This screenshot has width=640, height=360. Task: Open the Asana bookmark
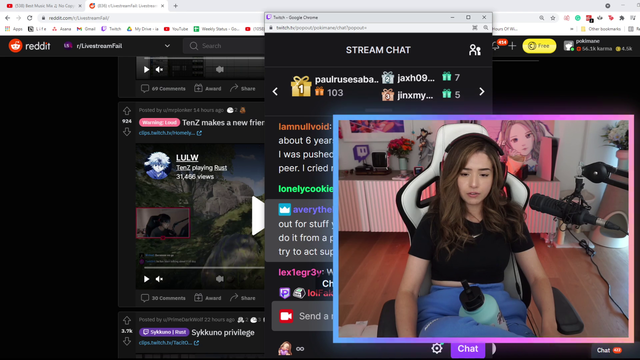(x=62, y=29)
